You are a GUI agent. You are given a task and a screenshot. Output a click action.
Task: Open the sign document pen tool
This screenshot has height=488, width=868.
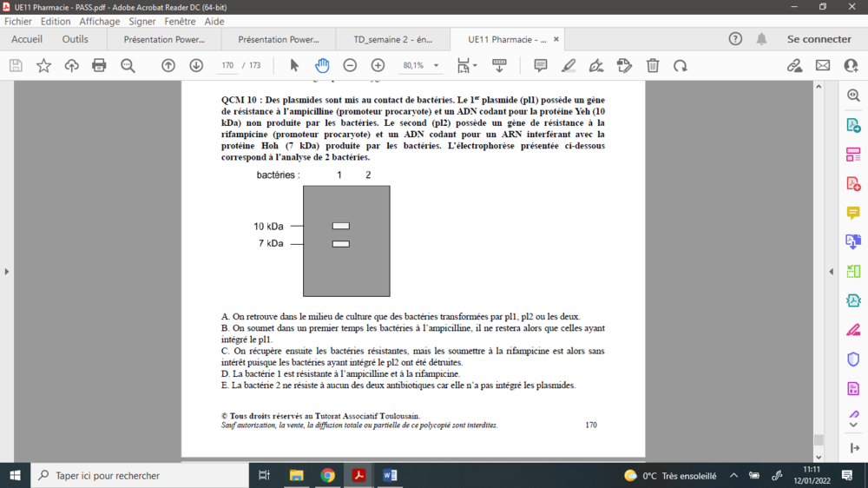point(596,65)
